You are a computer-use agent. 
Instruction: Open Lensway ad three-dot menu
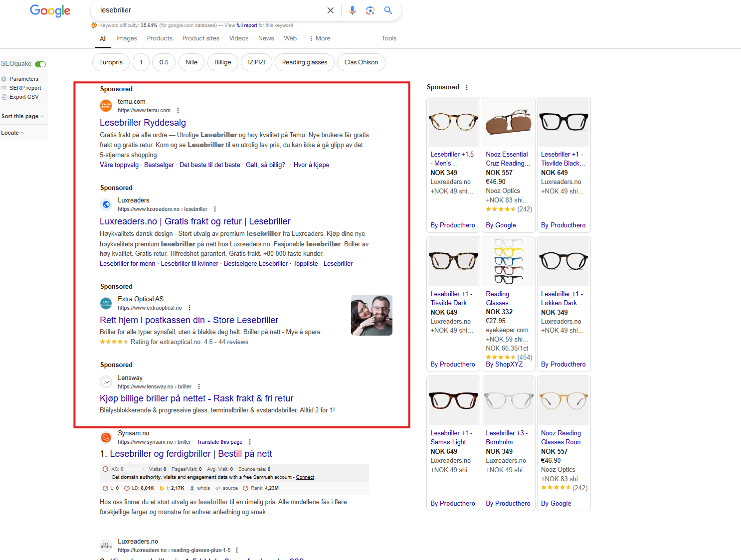199,387
